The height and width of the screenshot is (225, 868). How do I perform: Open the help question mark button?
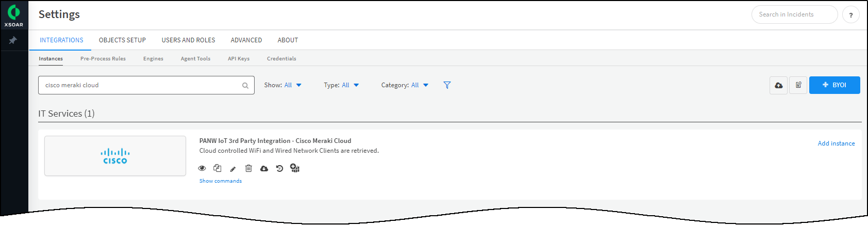[x=850, y=15]
